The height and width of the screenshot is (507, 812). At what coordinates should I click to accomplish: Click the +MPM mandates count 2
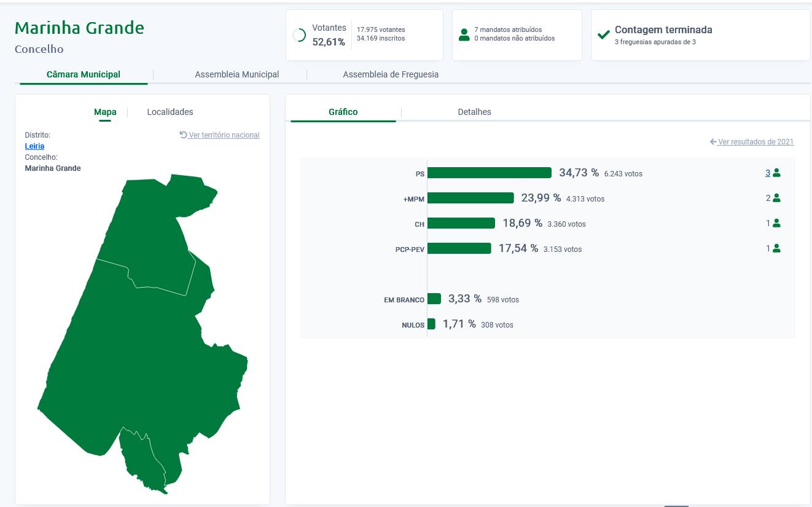click(x=768, y=198)
